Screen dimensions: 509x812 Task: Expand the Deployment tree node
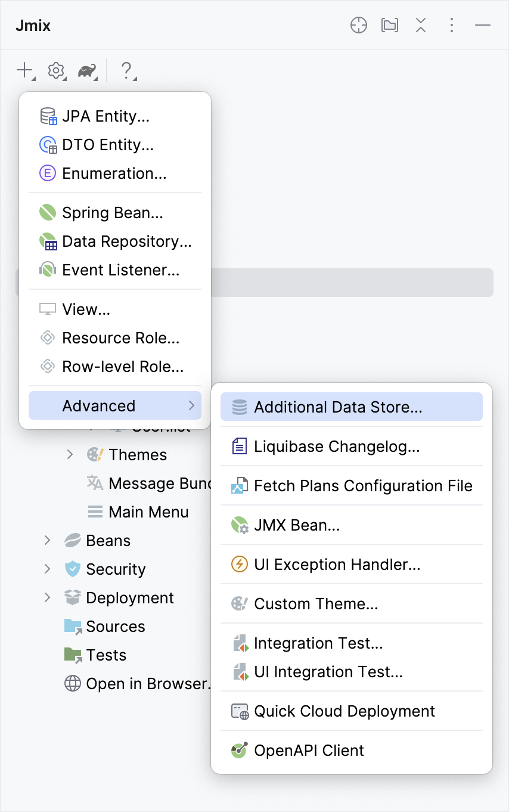coord(48,598)
